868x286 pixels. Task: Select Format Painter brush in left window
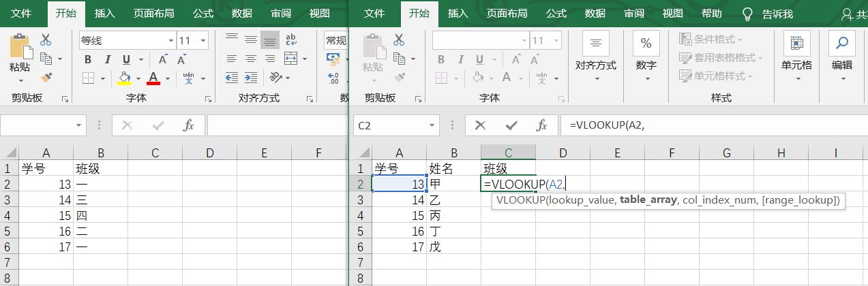point(46,78)
